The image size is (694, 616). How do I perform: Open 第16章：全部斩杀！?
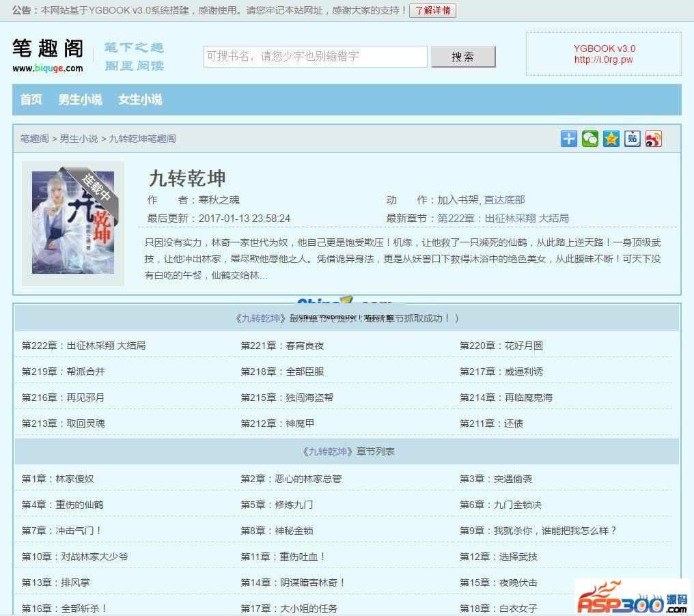coord(64,608)
